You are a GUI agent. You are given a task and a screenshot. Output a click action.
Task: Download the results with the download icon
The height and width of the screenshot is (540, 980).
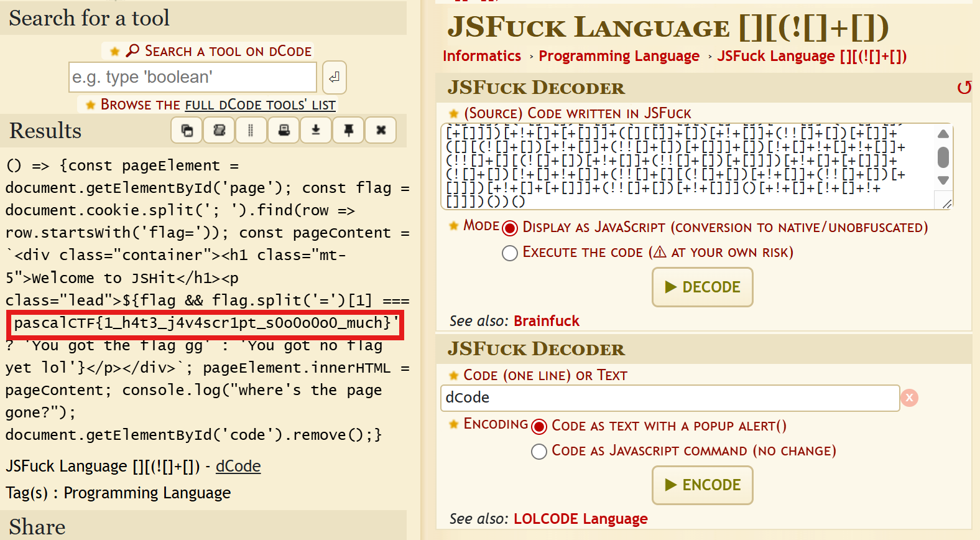(316, 130)
